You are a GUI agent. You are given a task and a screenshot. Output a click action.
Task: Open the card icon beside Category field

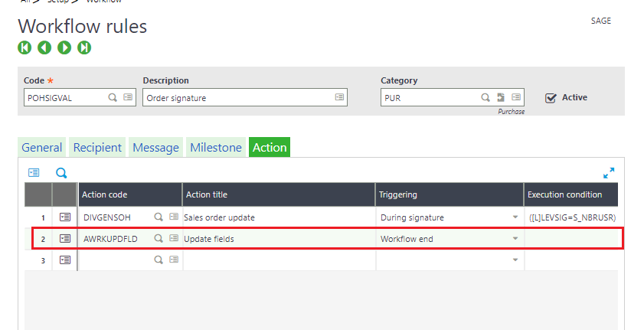pyautogui.click(x=516, y=97)
